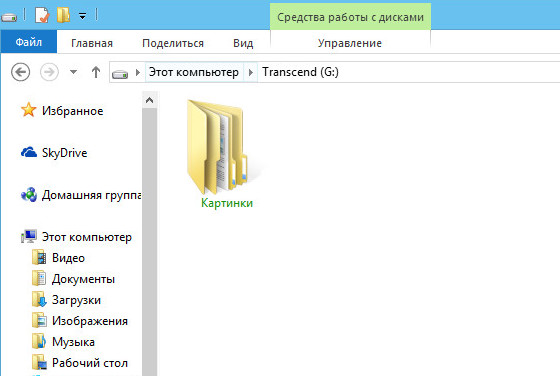Viewport: 560px width, 376px height.
Task: Open Документы in the navigation pane
Action: [x=83, y=279]
